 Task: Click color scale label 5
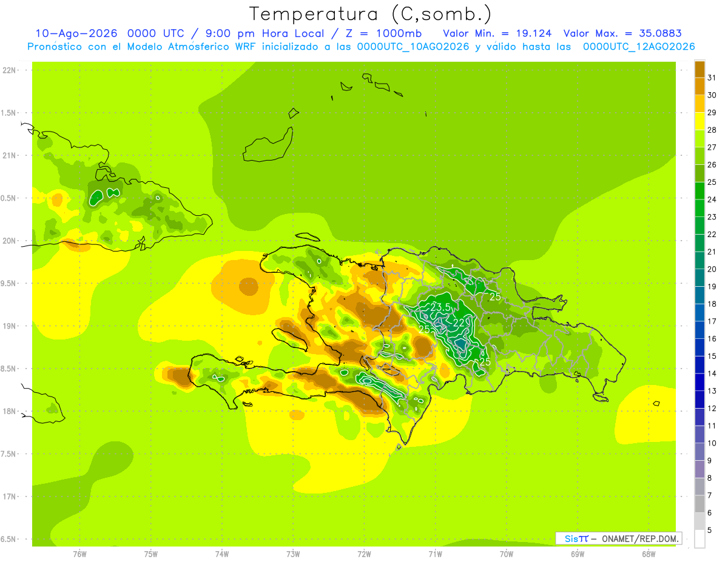coord(711,530)
